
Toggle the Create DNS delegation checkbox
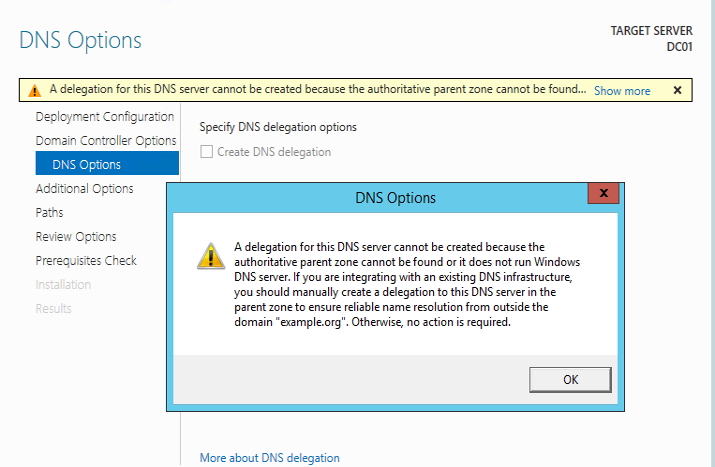(207, 152)
